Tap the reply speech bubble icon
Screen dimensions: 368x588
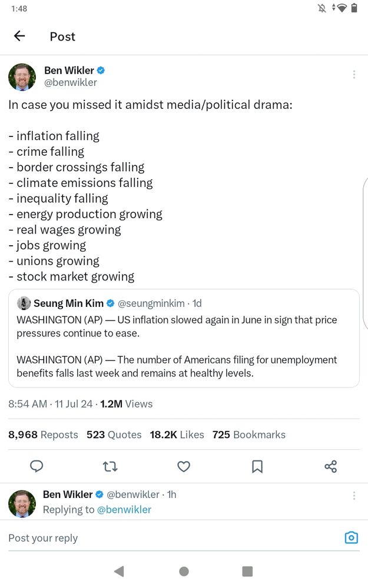(37, 466)
